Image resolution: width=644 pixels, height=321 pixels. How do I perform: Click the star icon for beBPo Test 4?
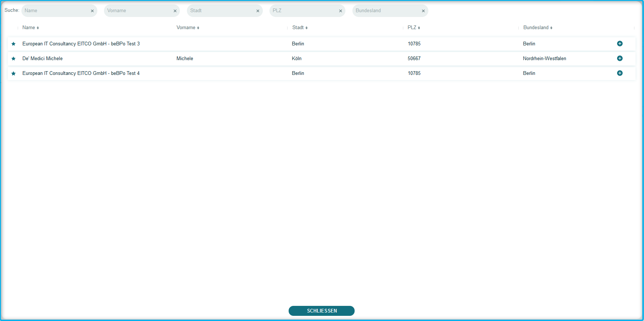point(14,73)
